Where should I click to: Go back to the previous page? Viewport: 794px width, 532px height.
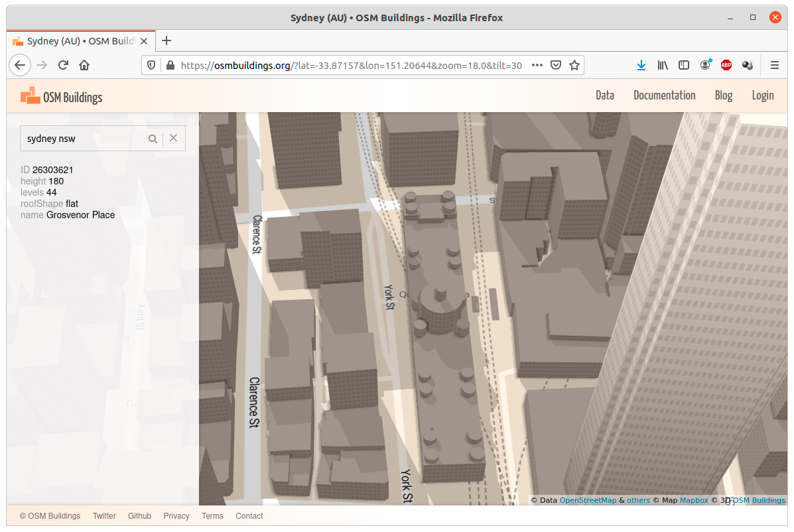tap(21, 65)
